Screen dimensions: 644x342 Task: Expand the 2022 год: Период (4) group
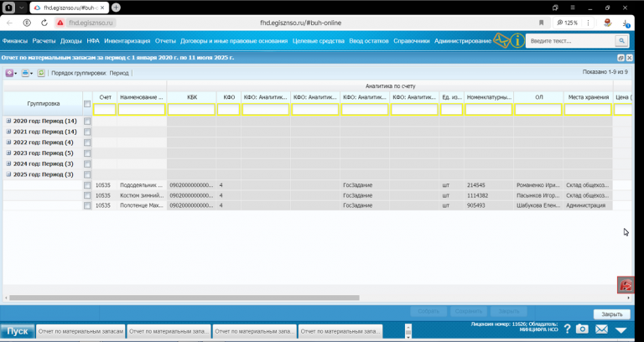click(8, 142)
